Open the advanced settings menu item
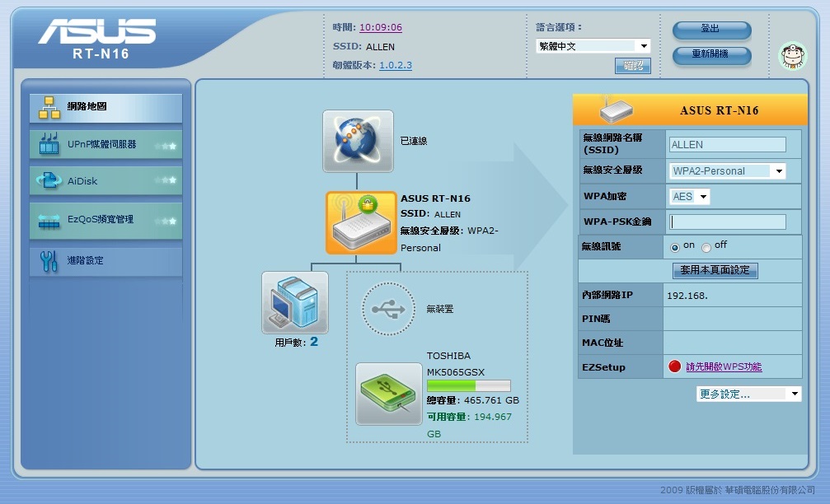The height and width of the screenshot is (504, 830). 106,261
